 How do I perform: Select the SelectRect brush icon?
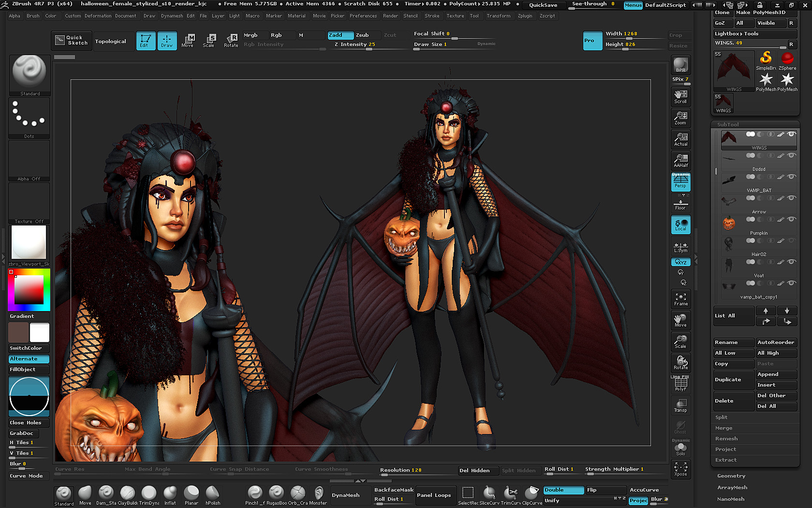click(x=468, y=495)
